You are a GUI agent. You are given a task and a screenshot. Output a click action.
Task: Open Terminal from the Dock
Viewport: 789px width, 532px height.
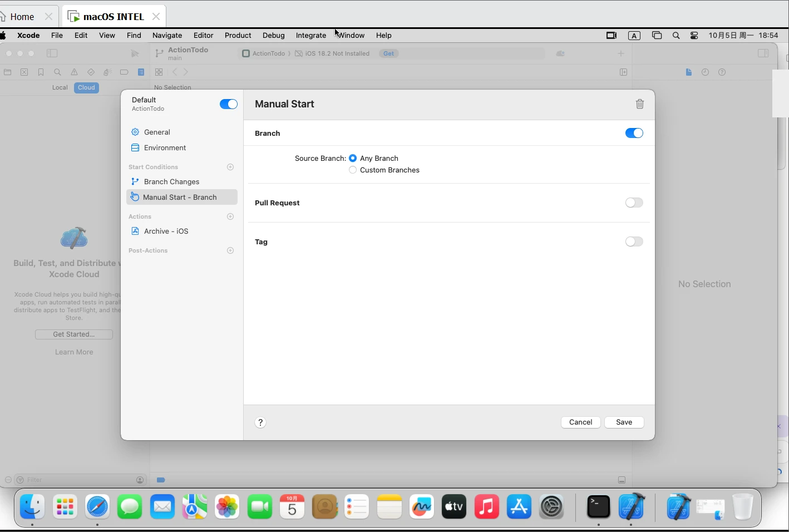599,507
